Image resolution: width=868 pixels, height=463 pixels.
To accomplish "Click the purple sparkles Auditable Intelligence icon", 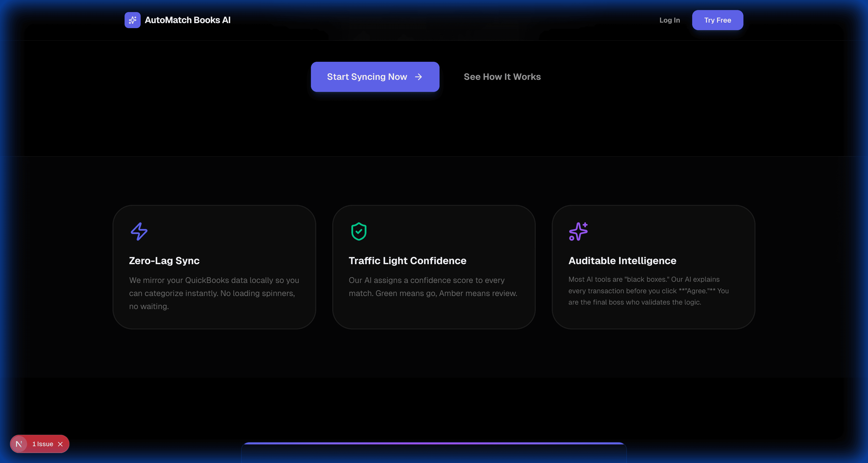I will coord(578,231).
